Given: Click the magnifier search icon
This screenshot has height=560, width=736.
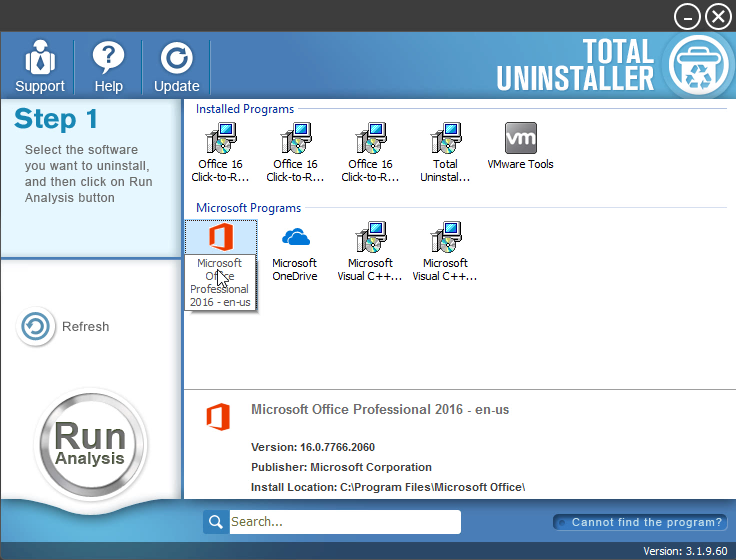Looking at the screenshot, I should coord(216,522).
